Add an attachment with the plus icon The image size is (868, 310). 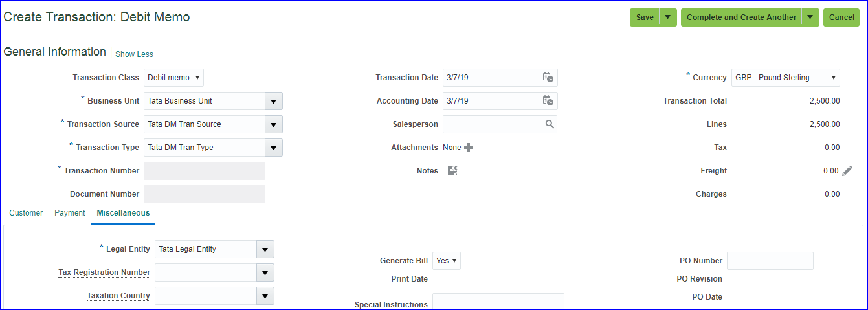pos(469,148)
